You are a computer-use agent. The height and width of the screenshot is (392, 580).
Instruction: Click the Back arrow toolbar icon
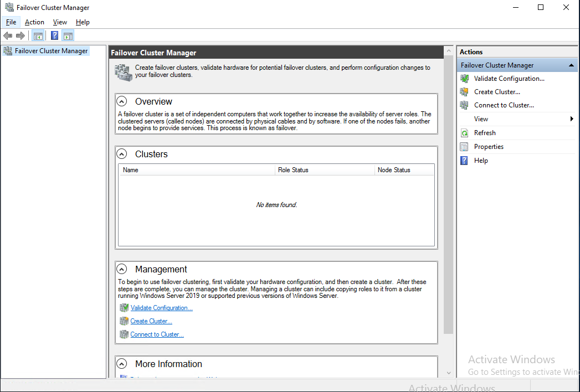pos(8,36)
